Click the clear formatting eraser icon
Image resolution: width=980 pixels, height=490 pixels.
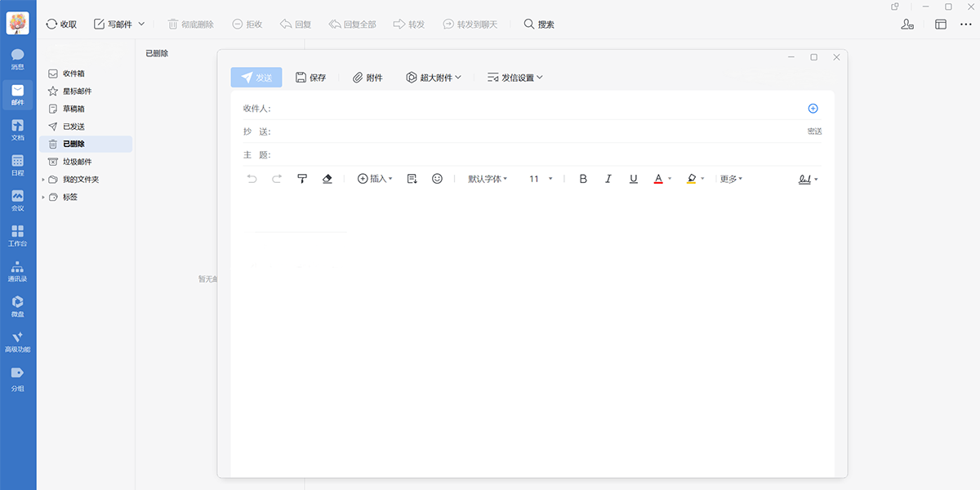(x=327, y=179)
